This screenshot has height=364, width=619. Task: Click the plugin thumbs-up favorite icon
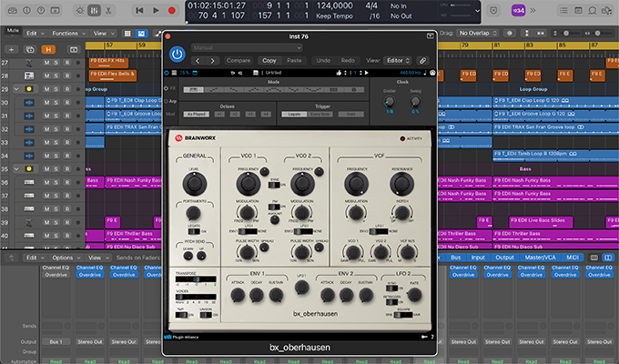coord(339,73)
